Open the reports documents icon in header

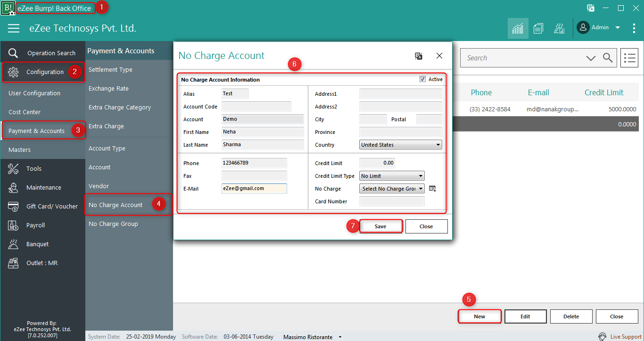pos(538,28)
